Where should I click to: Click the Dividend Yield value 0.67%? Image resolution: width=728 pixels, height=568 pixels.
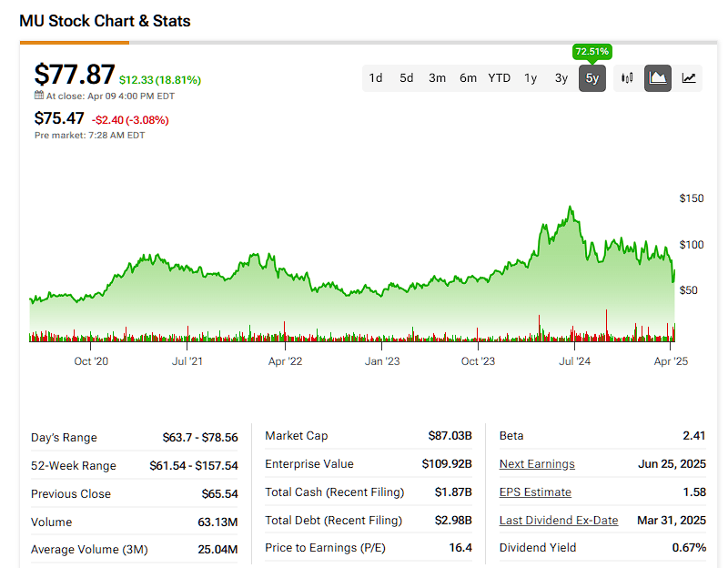689,548
